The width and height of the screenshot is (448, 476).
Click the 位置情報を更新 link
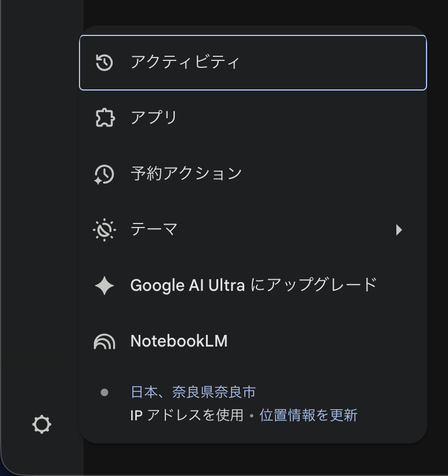[x=308, y=416]
